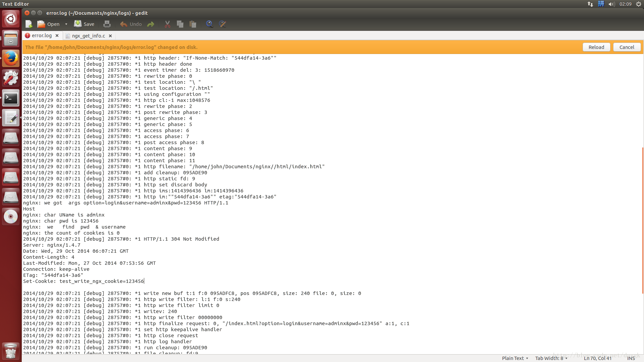Screen dimensions: 644x362
Task: Click the 'set http keepalive handler' line
Action: [x=122, y=329]
